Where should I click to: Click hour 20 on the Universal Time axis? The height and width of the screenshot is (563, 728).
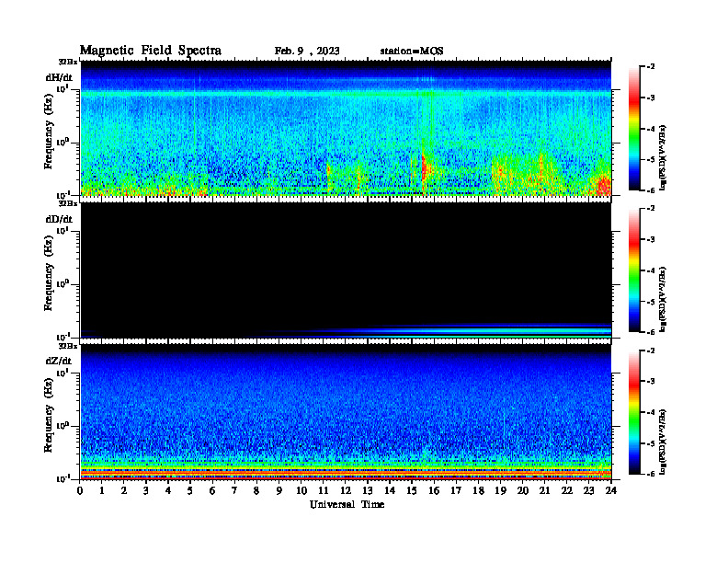pos(523,491)
